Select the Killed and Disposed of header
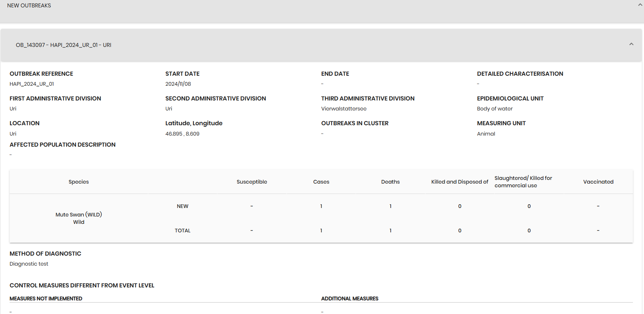The image size is (644, 314). [x=459, y=182]
